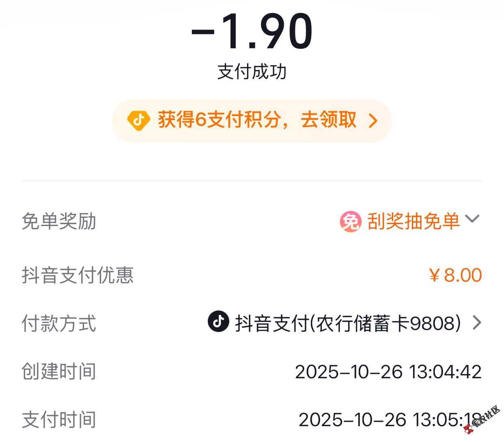504x442 pixels.
Task: Click the ¥8.00 discount amount
Action: point(455,276)
